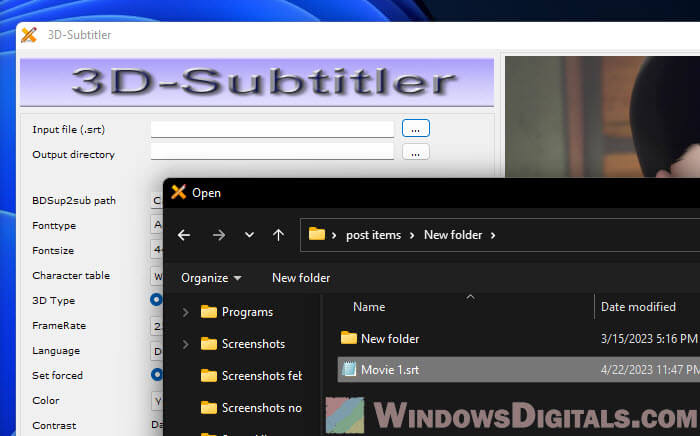
Task: Go forward in Open dialog navigation
Action: (x=219, y=235)
